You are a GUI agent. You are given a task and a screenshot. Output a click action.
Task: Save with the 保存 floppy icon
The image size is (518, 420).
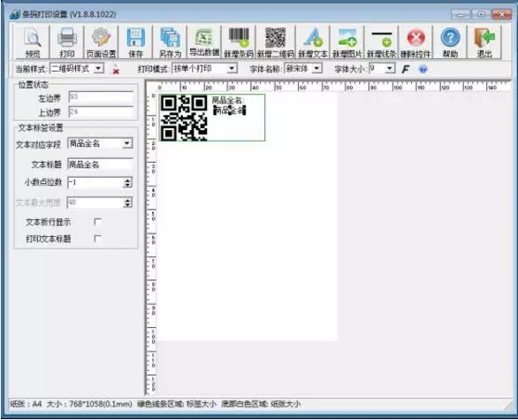pos(136,42)
